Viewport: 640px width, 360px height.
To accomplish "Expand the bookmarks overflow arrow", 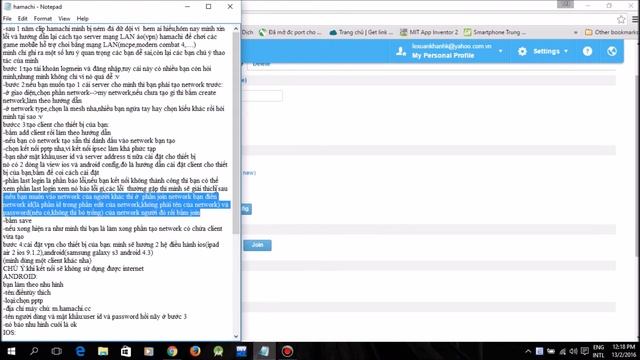I will 576,32.
